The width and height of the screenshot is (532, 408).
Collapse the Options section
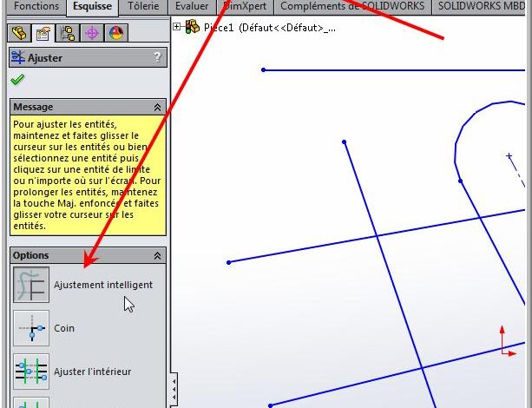click(157, 256)
